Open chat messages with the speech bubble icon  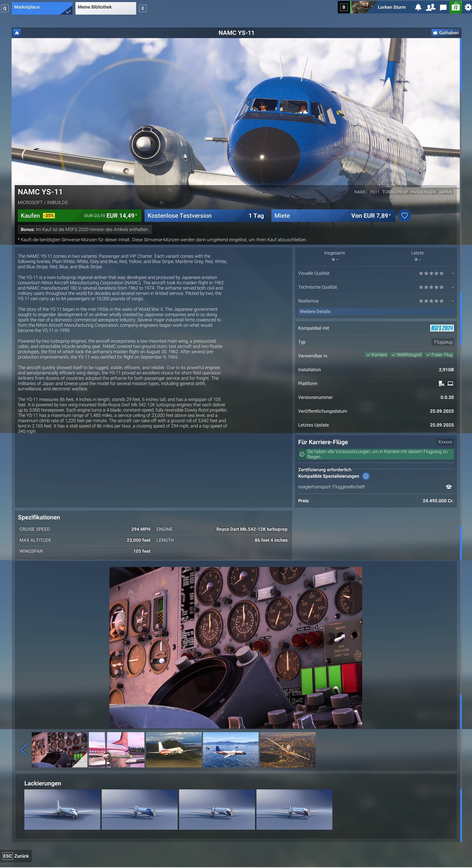(x=442, y=7)
